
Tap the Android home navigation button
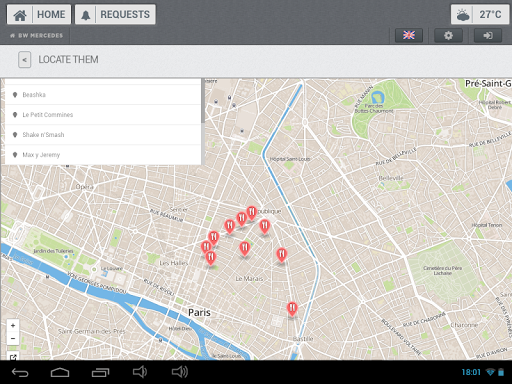(60, 372)
